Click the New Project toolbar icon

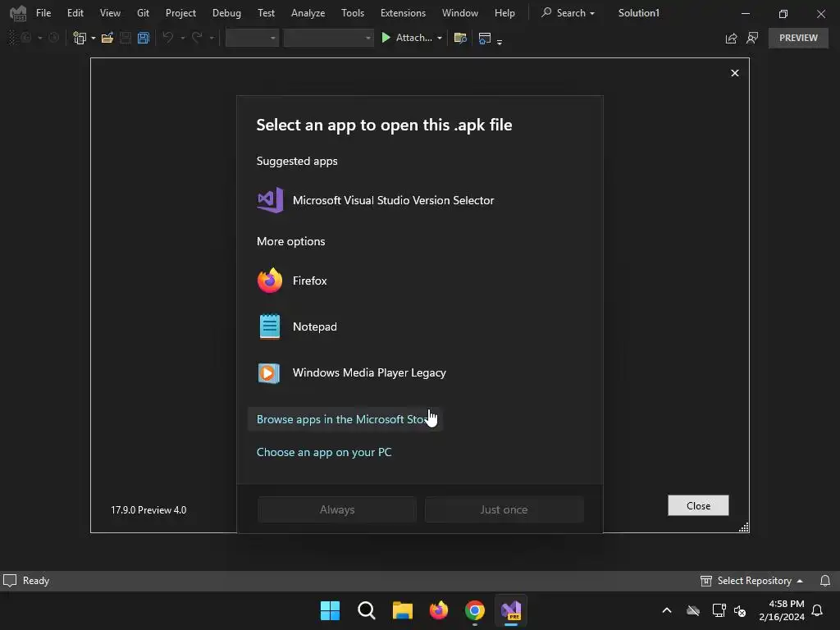[x=80, y=38]
